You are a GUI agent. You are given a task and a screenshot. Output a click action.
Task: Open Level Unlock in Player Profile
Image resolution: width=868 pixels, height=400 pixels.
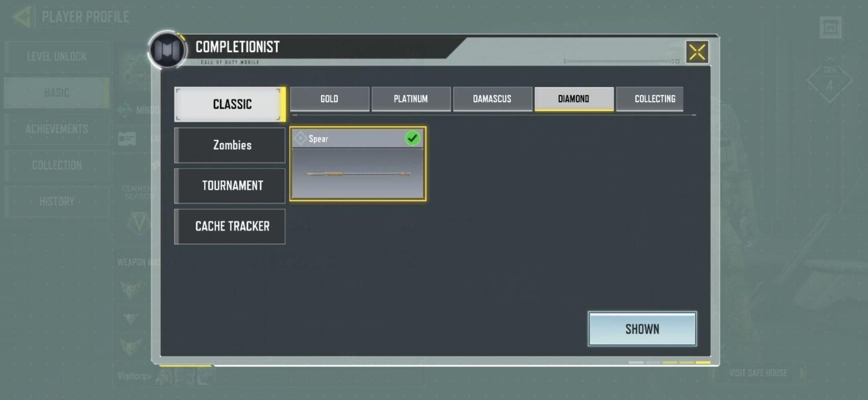(x=57, y=57)
